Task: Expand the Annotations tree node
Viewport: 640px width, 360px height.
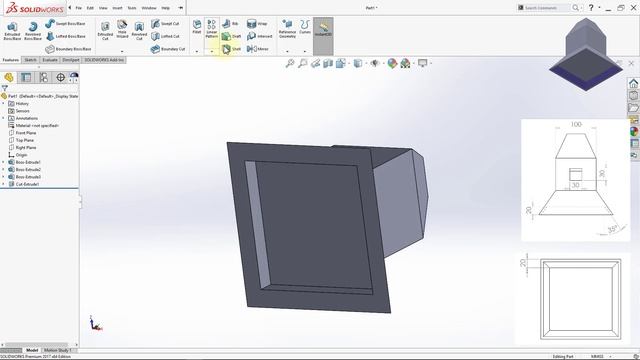Action: click(x=4, y=118)
